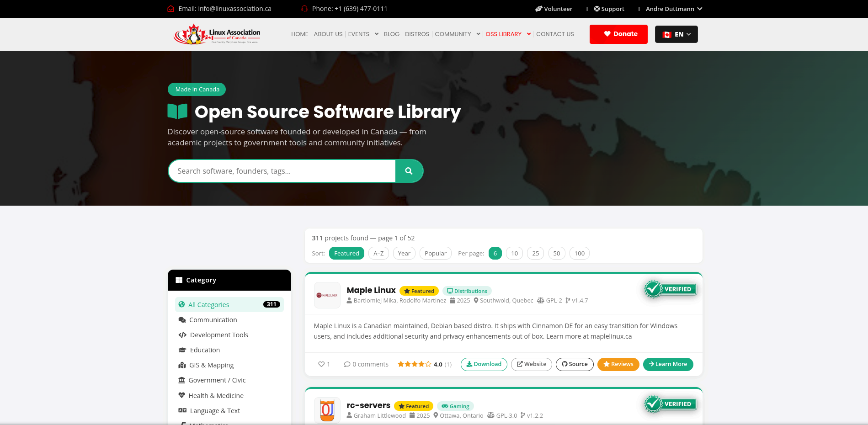The height and width of the screenshot is (425, 868).
Task: Click the phone headset icon in top bar
Action: [304, 9]
